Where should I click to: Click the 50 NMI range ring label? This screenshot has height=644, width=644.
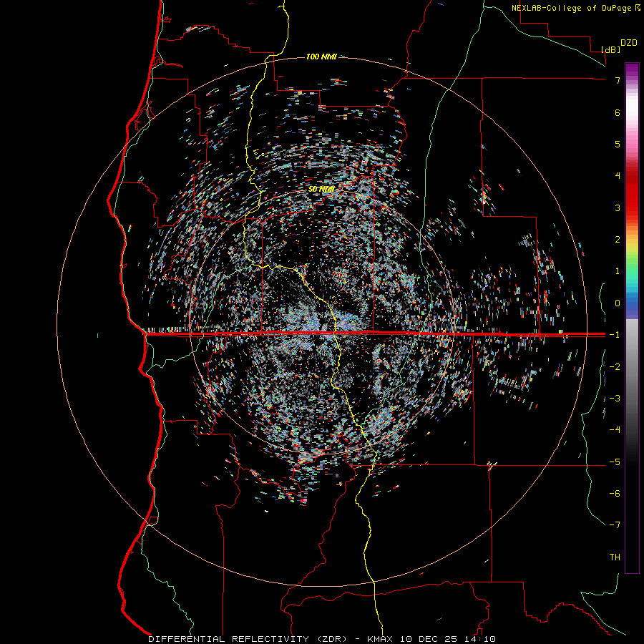[x=321, y=190]
